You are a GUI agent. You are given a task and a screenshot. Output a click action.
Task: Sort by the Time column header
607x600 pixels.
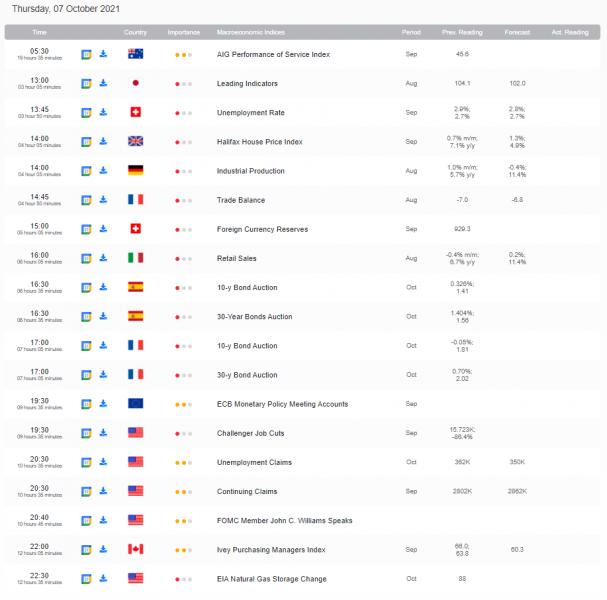point(39,32)
